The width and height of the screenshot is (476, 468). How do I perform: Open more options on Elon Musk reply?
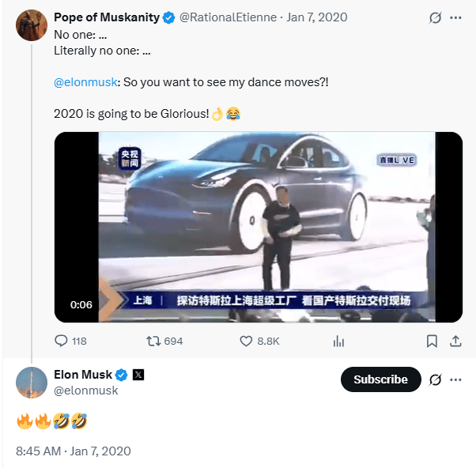click(455, 379)
